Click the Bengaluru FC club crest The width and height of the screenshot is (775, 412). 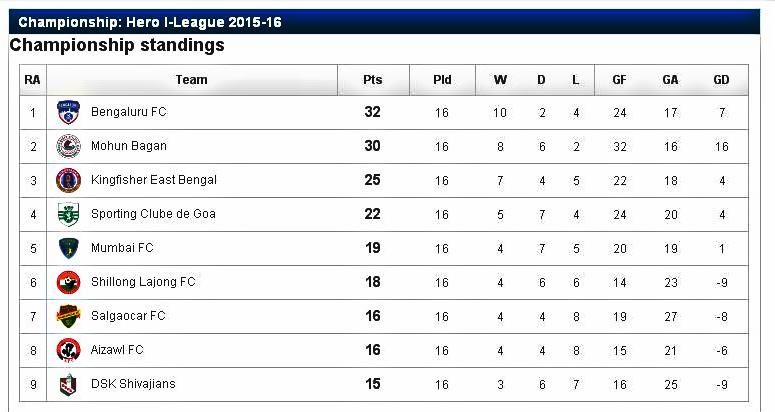68,113
